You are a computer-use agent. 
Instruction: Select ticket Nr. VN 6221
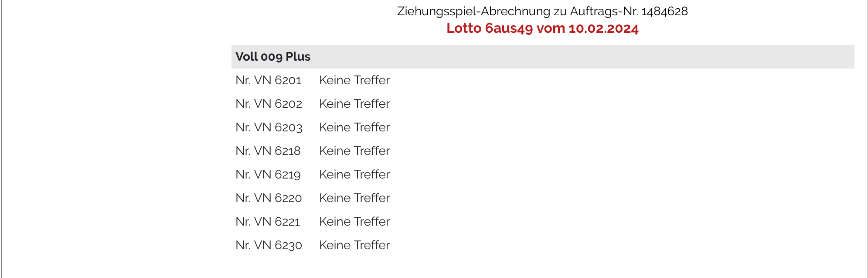[268, 222]
